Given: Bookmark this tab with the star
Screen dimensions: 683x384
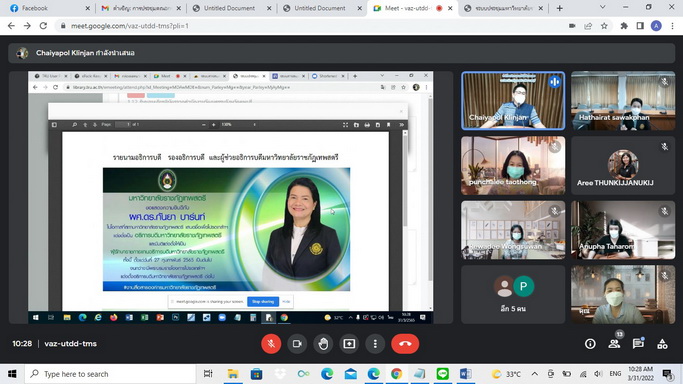Looking at the screenshot, I should tap(604, 26).
